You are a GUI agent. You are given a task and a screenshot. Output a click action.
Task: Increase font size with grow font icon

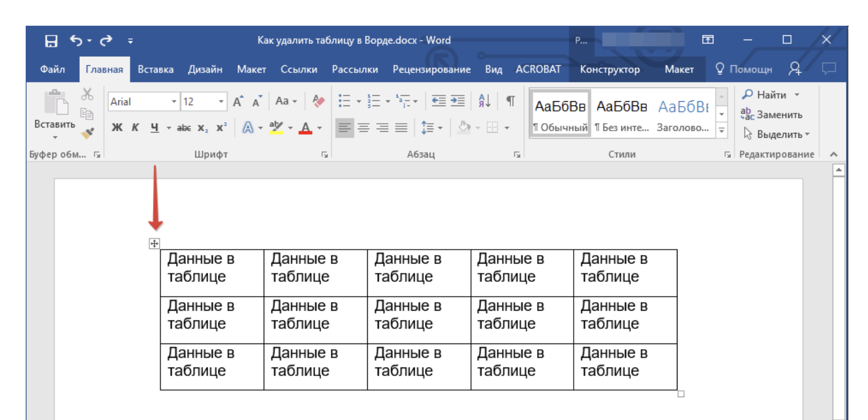(x=238, y=101)
